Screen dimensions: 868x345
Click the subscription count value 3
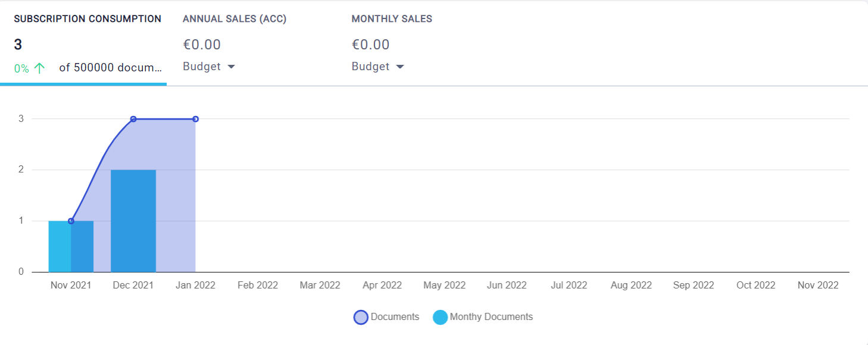click(18, 45)
